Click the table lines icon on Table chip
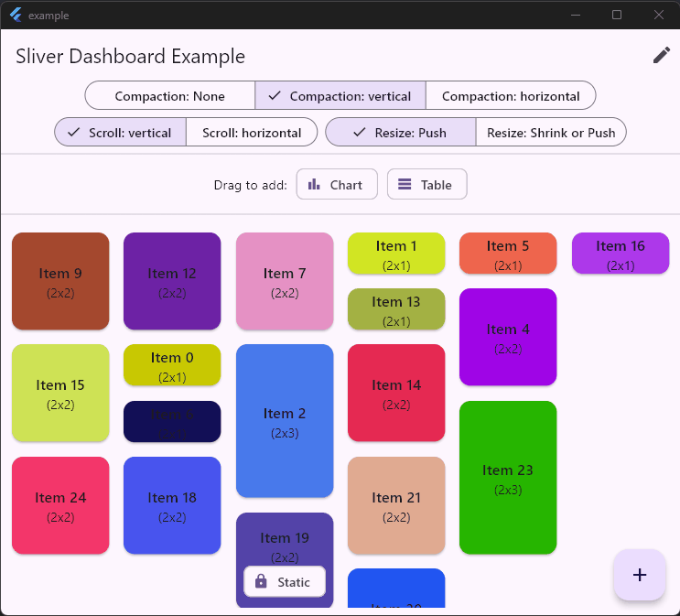This screenshot has width=680, height=616. [405, 184]
